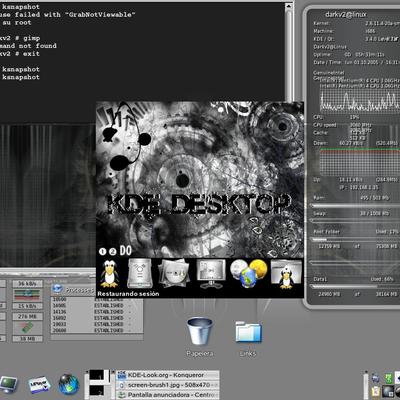Screen dimensions: 400x400
Task: Click the network traffic graph widget icon
Action: [x=28, y=295]
